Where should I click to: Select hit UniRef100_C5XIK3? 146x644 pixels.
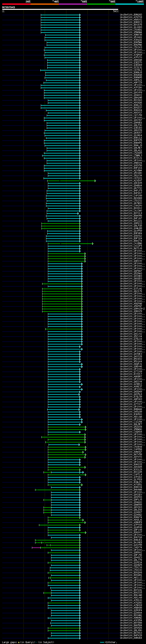(x=131, y=47)
